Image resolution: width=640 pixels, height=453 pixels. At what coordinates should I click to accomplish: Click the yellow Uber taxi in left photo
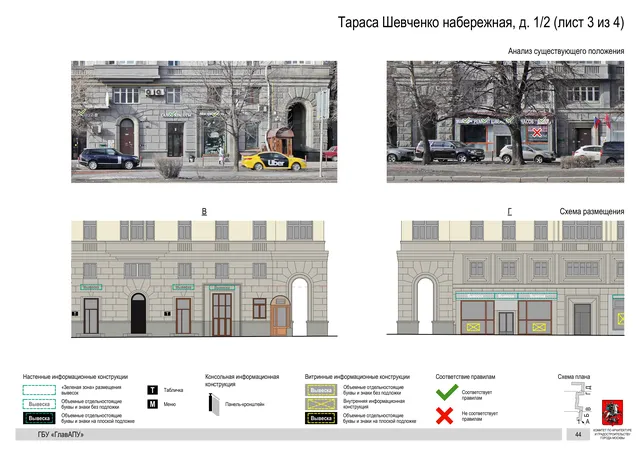pos(273,161)
